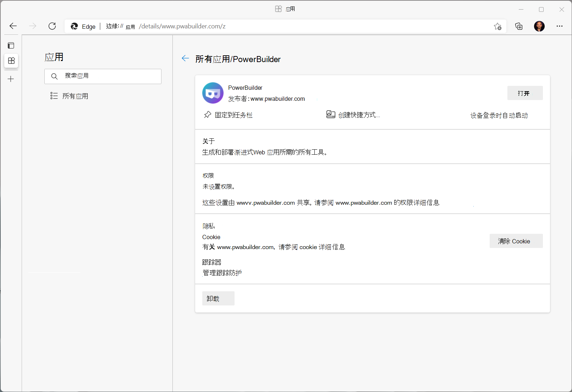Open Settings and more ellipsis menu
The width and height of the screenshot is (572, 392).
[560, 26]
